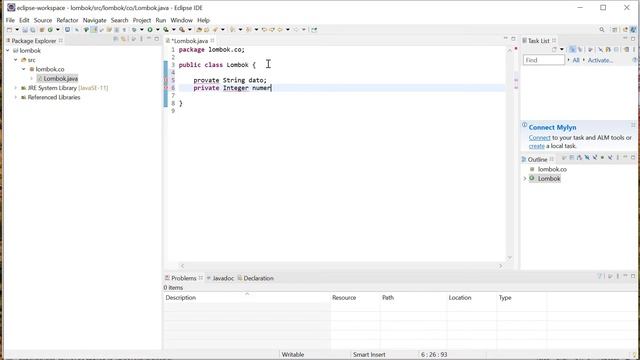The height and width of the screenshot is (360, 640).
Task: Toggle Link with Editor in Package Explorer
Action: point(124,39)
